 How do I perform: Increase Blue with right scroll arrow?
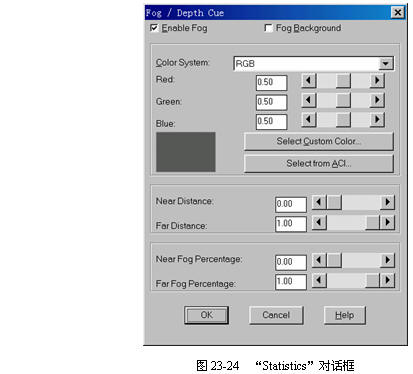pos(377,120)
